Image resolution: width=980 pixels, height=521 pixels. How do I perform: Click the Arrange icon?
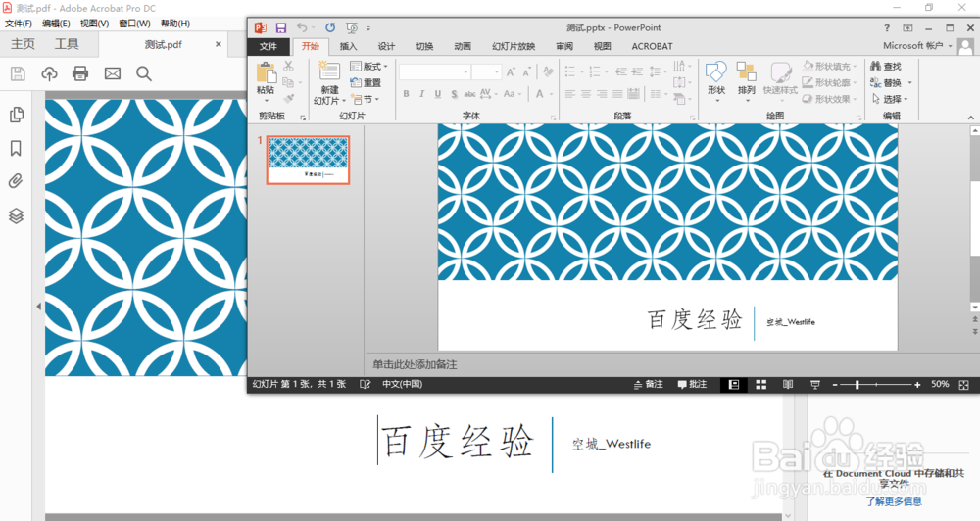tap(746, 71)
